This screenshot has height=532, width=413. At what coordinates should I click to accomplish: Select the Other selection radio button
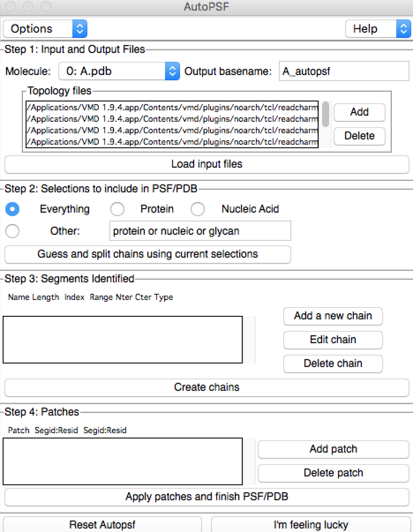coord(12,231)
